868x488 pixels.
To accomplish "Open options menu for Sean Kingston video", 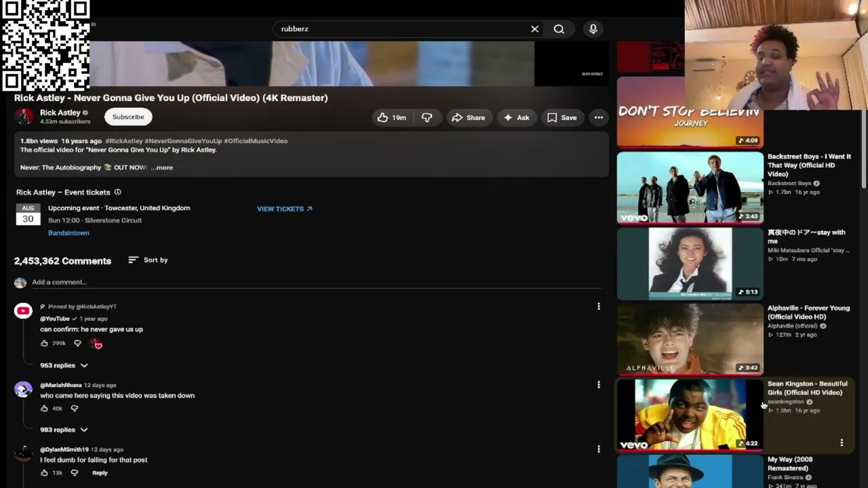I will pyautogui.click(x=842, y=443).
